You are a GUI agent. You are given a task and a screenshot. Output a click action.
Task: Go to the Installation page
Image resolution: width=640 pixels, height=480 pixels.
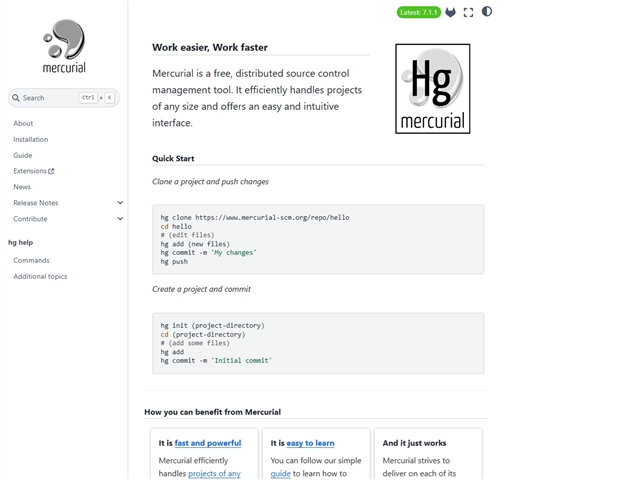[x=31, y=139]
